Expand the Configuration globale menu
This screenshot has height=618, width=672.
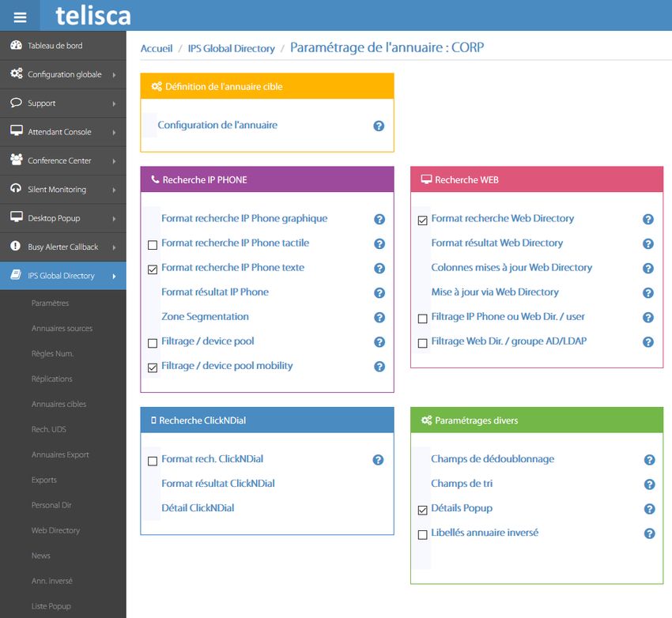[64, 74]
